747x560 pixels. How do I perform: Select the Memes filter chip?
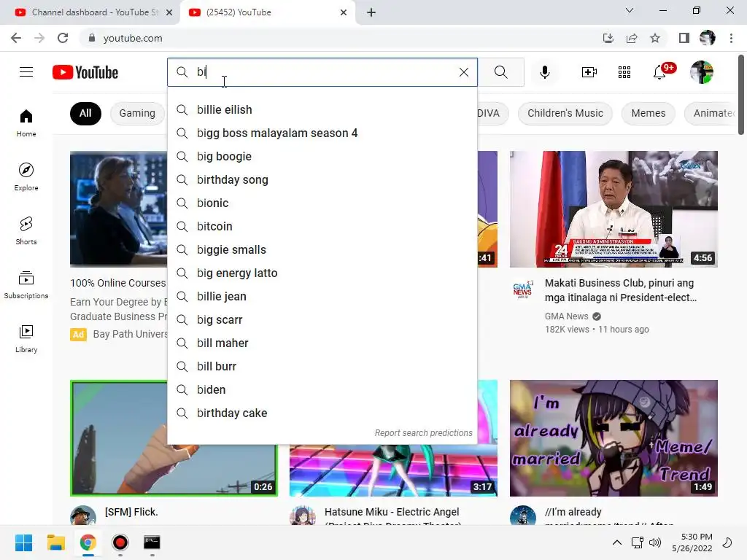coord(649,113)
